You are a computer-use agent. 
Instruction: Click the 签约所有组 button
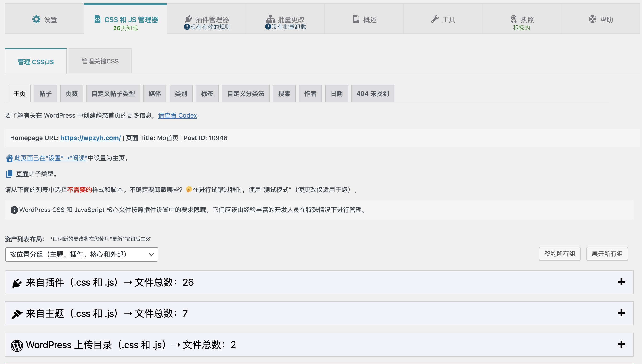[x=560, y=254]
